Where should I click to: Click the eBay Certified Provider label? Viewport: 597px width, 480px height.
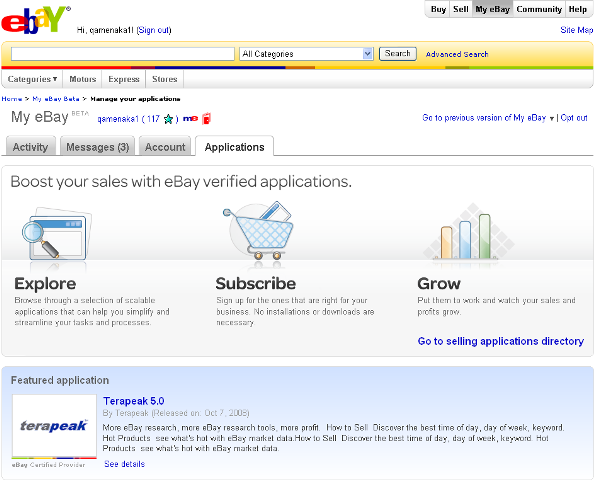(48, 465)
